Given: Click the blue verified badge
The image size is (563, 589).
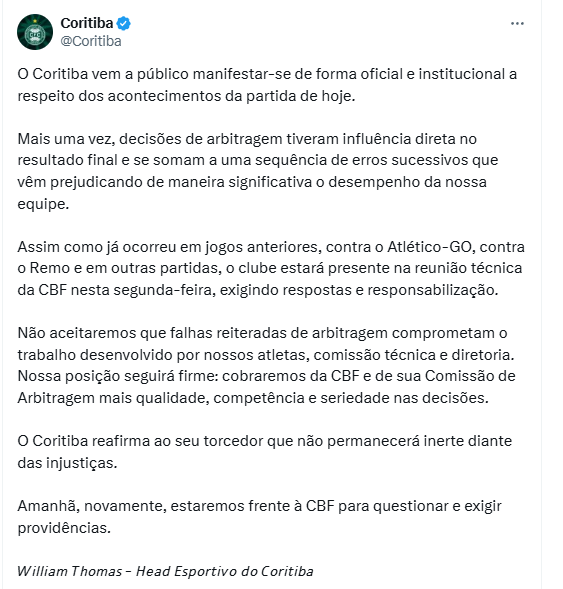Looking at the screenshot, I should coord(123,23).
